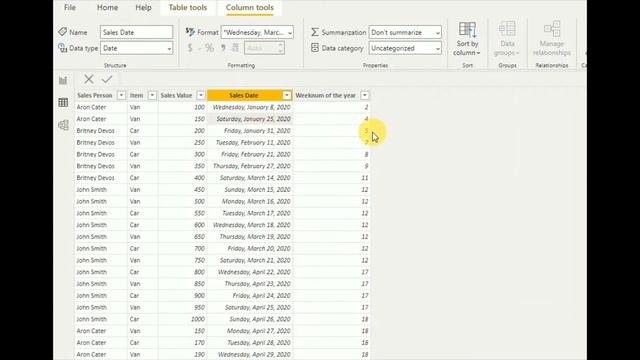Click the Data category icon
The image size is (640, 360).
pyautogui.click(x=315, y=48)
